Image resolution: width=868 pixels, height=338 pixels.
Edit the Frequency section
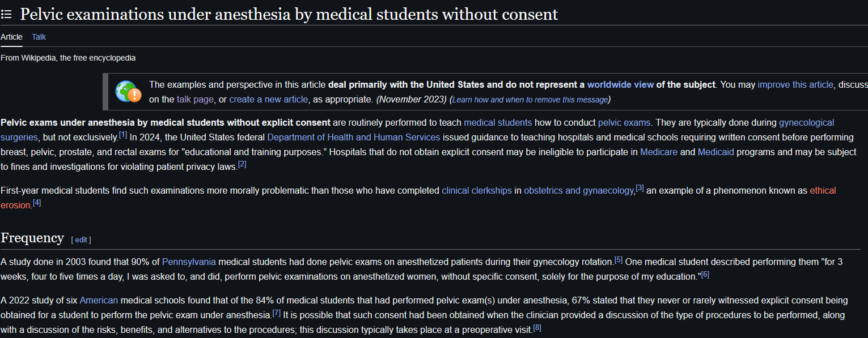(x=81, y=240)
